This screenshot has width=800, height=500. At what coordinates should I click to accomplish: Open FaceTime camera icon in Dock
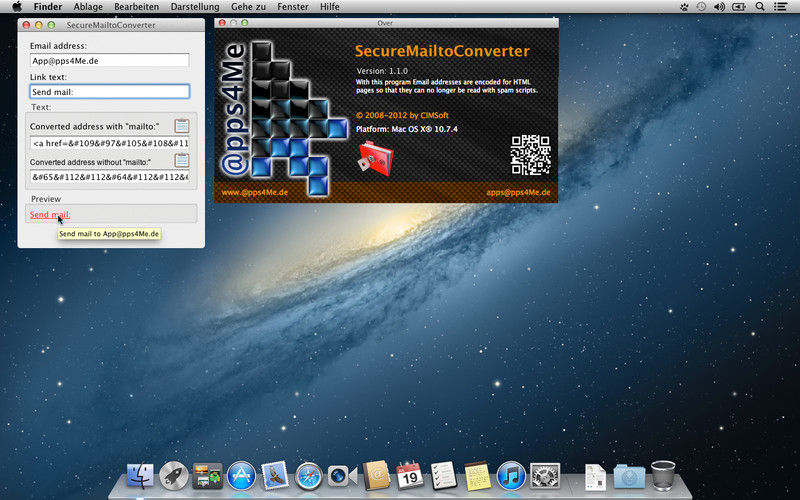pyautogui.click(x=342, y=476)
